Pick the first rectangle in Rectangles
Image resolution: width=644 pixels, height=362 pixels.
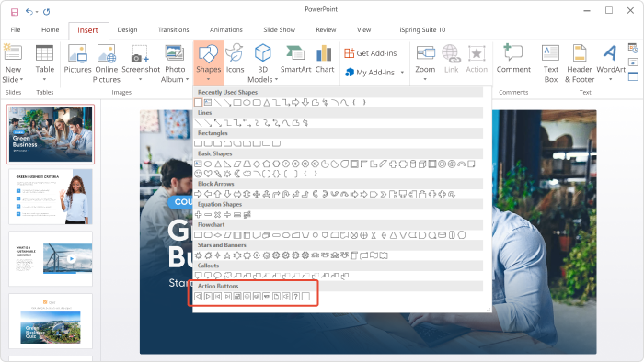click(x=199, y=143)
